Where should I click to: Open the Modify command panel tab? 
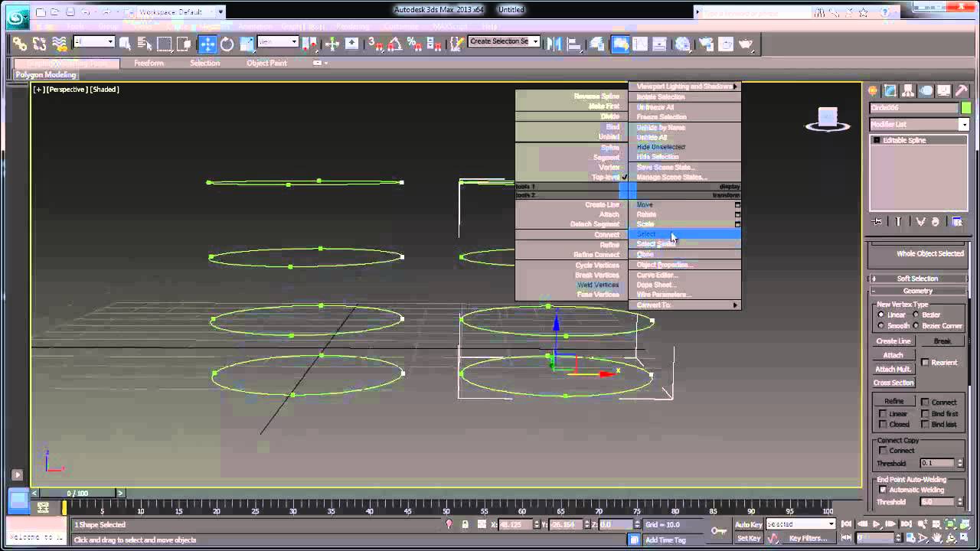tap(891, 91)
